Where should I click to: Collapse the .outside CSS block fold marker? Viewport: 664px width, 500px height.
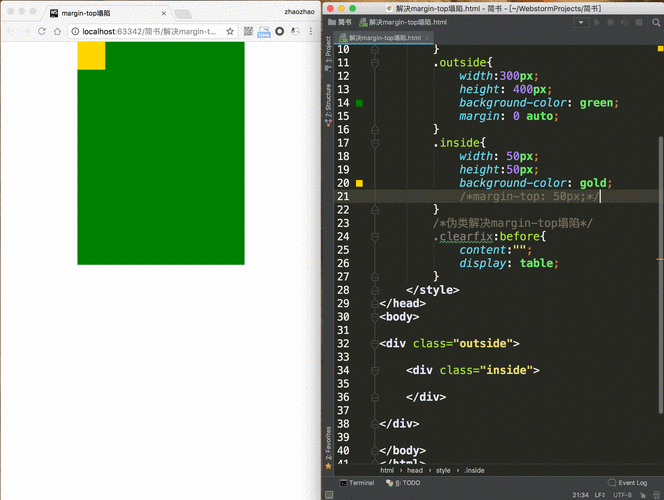[x=375, y=63]
